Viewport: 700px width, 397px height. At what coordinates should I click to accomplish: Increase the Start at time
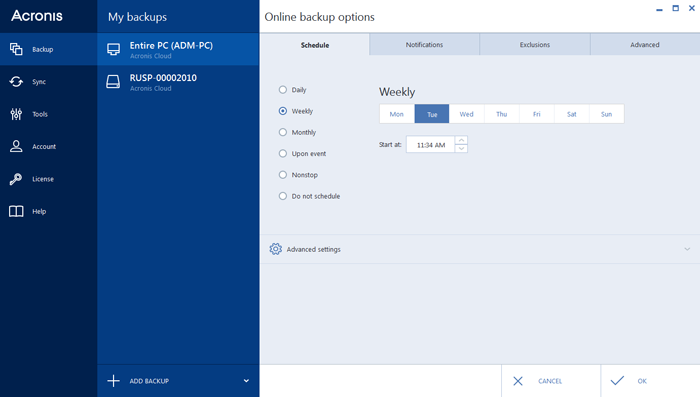click(461, 140)
